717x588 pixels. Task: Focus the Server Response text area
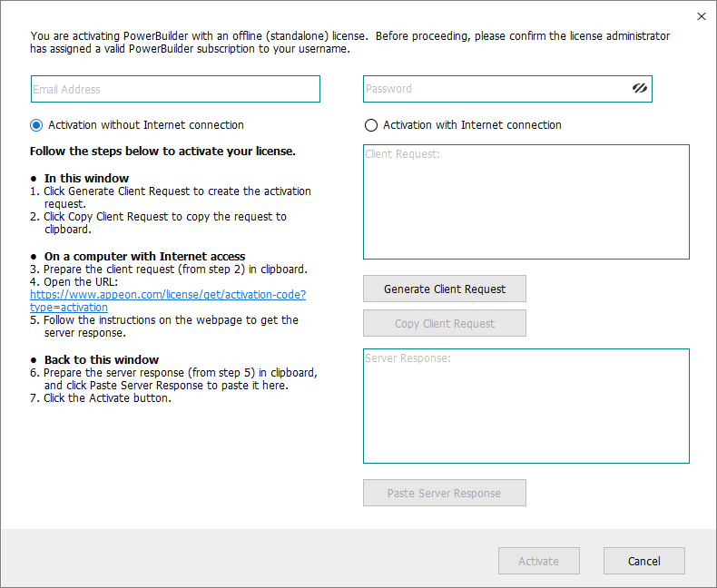click(525, 407)
